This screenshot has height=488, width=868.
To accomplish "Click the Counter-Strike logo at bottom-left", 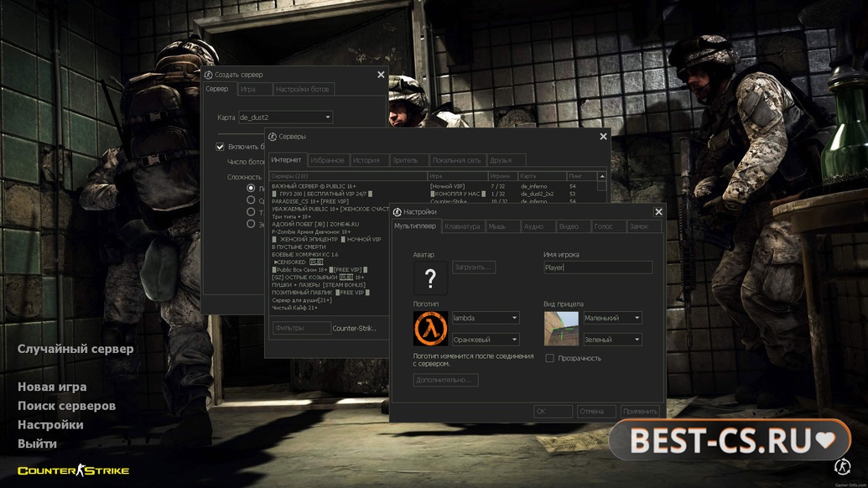I will coord(73,470).
